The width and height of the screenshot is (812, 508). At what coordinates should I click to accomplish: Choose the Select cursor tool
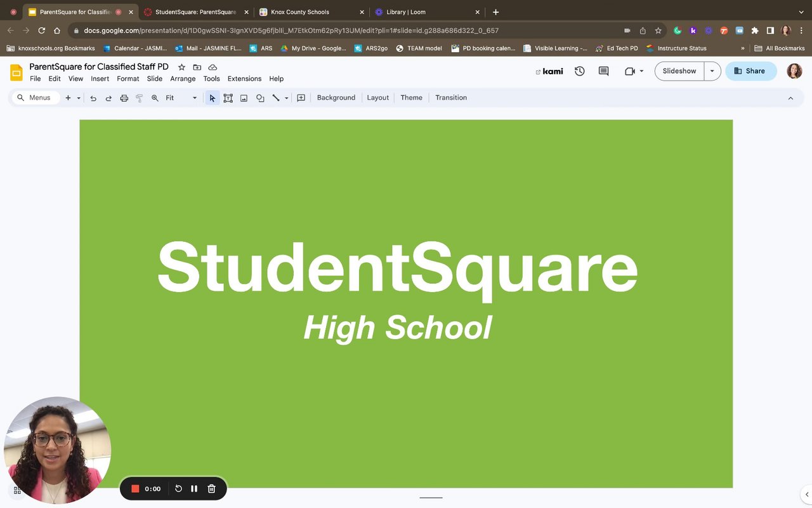(213, 98)
